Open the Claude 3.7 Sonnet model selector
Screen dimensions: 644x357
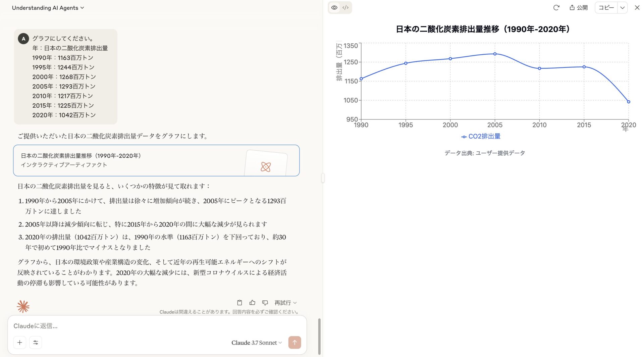click(257, 343)
